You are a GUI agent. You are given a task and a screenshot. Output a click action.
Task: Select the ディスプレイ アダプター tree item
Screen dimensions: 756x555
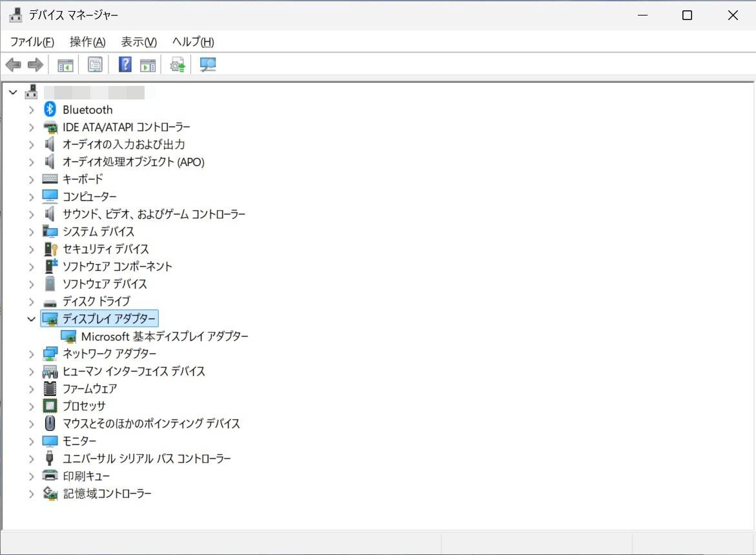[109, 319]
